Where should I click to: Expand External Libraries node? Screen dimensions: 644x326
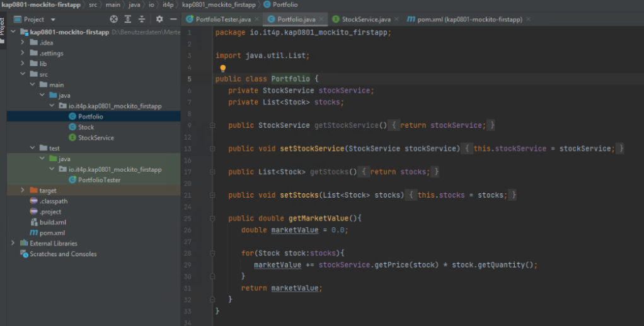[13, 244]
